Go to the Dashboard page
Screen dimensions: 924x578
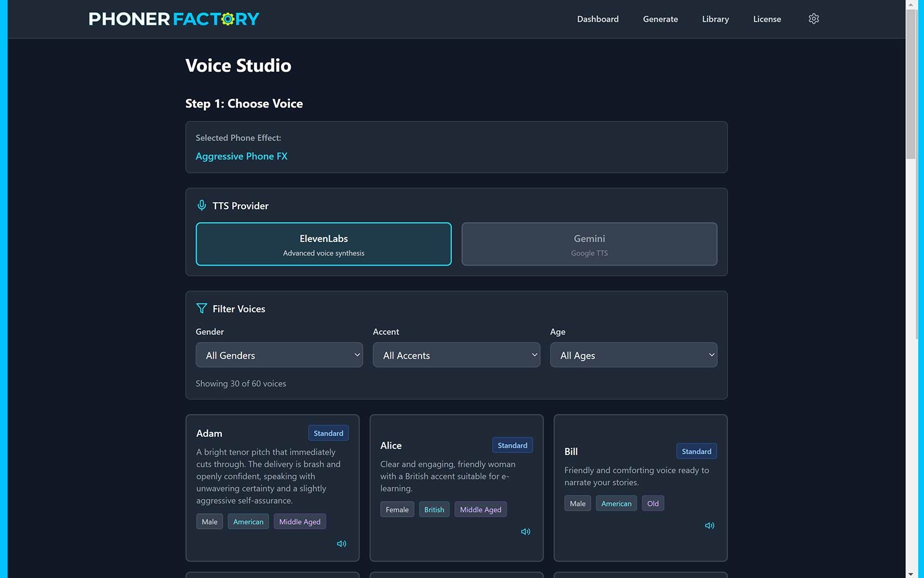coord(598,19)
